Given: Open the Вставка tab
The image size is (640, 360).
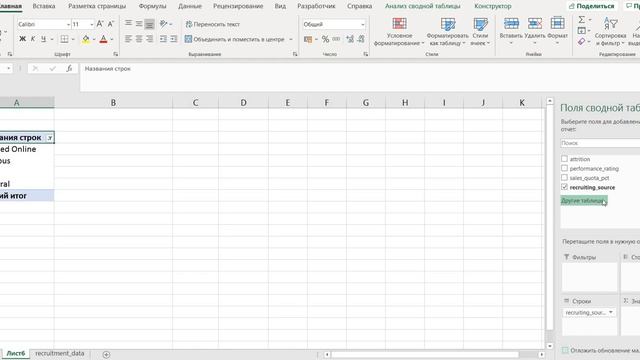Looking at the screenshot, I should 44,6.
